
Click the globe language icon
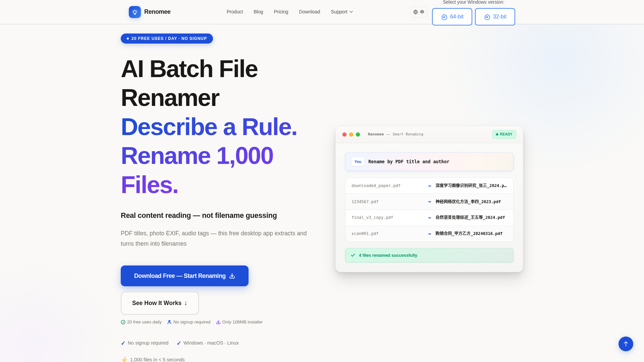[x=416, y=12]
